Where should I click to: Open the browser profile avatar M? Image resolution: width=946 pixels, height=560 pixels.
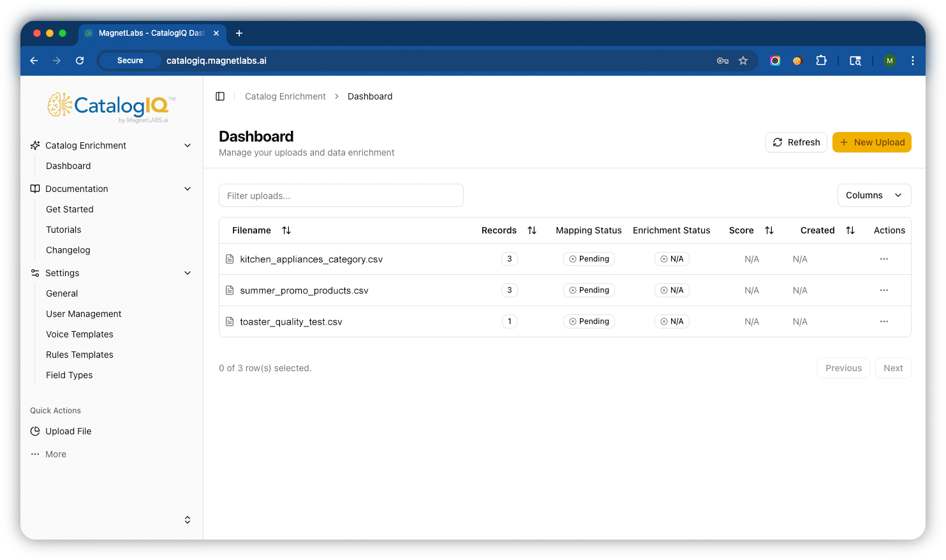890,61
